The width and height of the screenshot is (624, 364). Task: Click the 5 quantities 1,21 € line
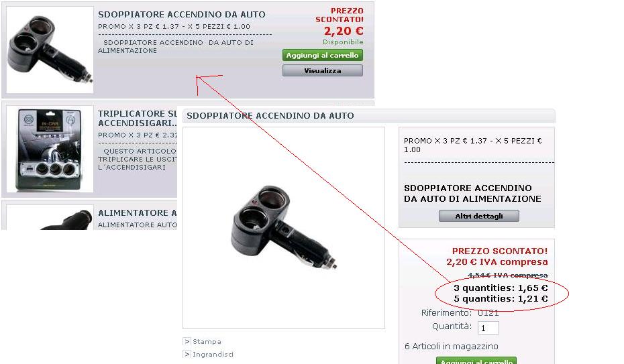501,298
